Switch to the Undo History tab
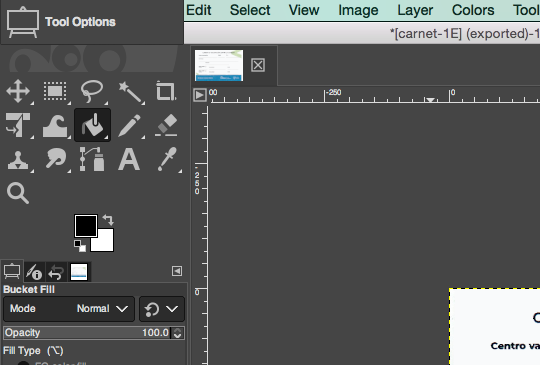The height and width of the screenshot is (365, 540). 56,272
